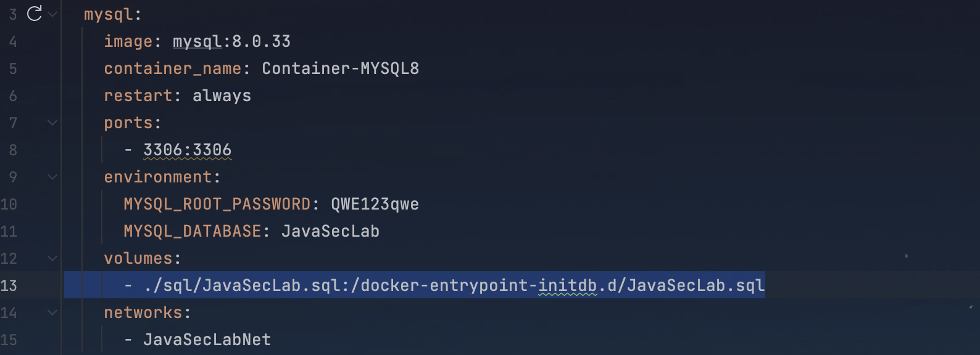Collapse the ports section fold arrow
Viewport: 980px width, 355px height.
[x=52, y=123]
